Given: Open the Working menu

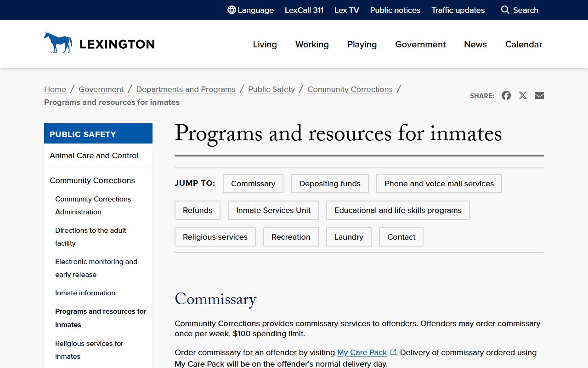Looking at the screenshot, I should [312, 44].
